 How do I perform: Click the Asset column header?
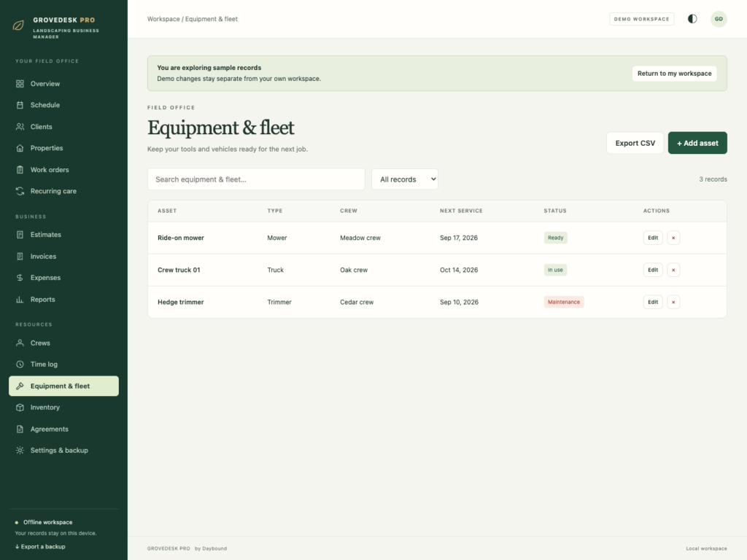point(167,211)
